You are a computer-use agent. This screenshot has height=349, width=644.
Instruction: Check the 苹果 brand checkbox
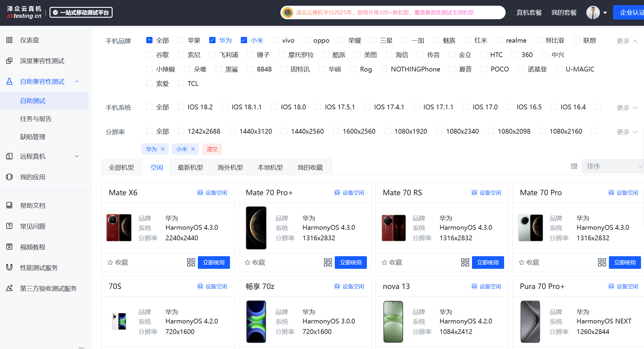click(181, 40)
